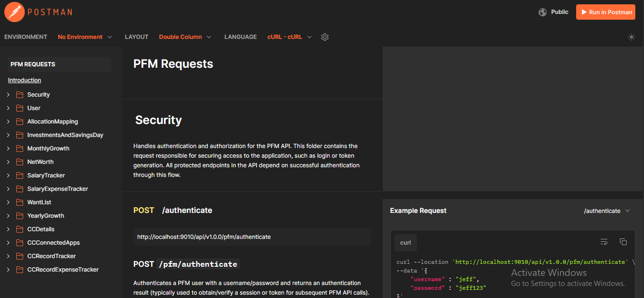This screenshot has width=644, height=298.
Task: Select MonthlyGrowth in the sidebar
Action: (x=48, y=149)
